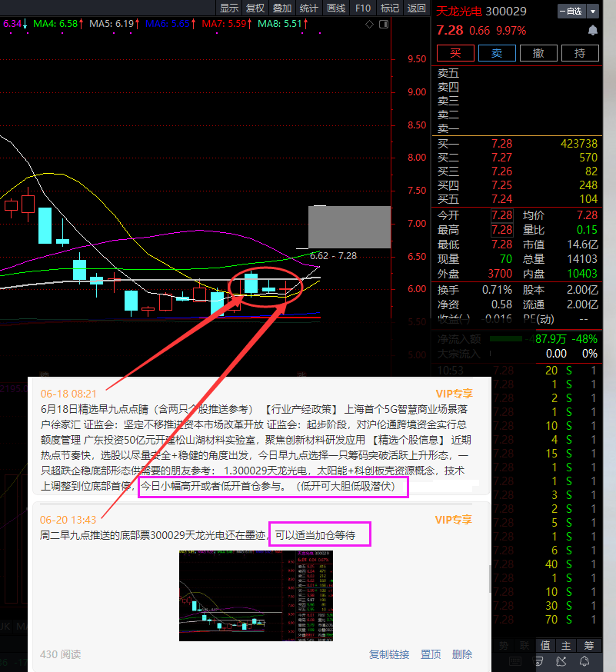Click the 市值 14.6亿 value

pyautogui.click(x=582, y=245)
